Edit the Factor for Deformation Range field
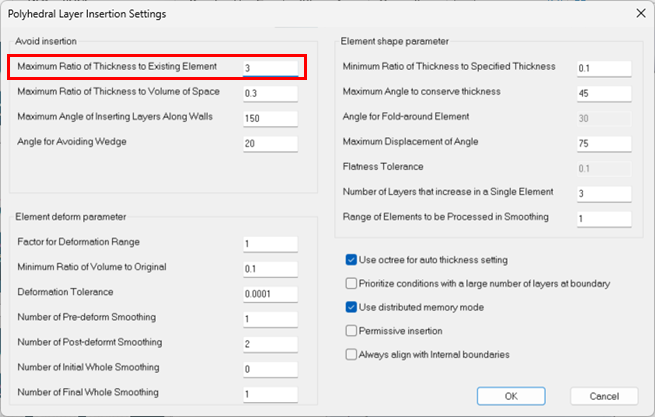 pyautogui.click(x=270, y=244)
